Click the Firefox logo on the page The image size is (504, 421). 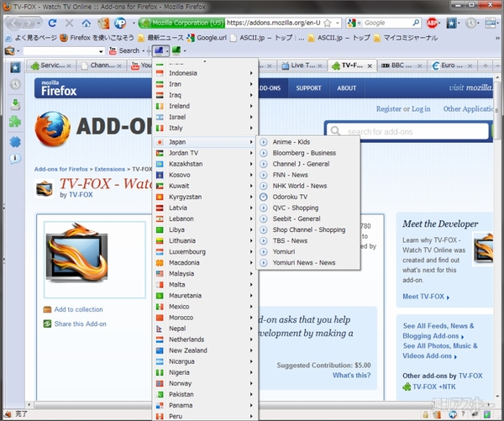coord(53,129)
